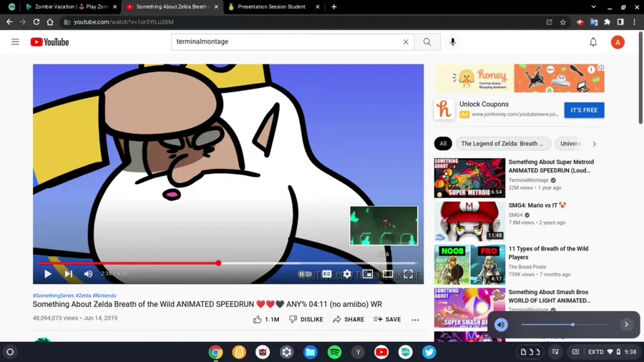Image resolution: width=644 pixels, height=362 pixels.
Task: Open Something About Super Metroid thumbnail
Action: pos(469,177)
